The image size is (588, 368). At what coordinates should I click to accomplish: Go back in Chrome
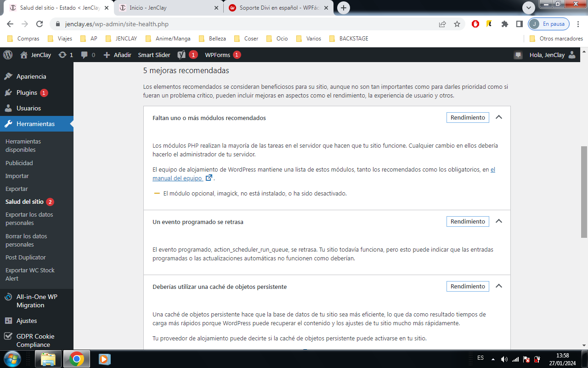(x=10, y=24)
